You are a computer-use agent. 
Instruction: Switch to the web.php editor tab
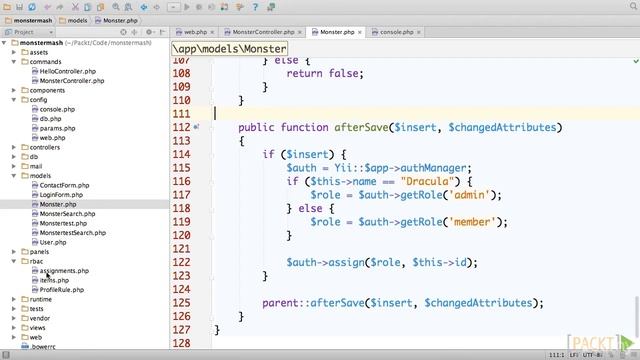click(195, 32)
